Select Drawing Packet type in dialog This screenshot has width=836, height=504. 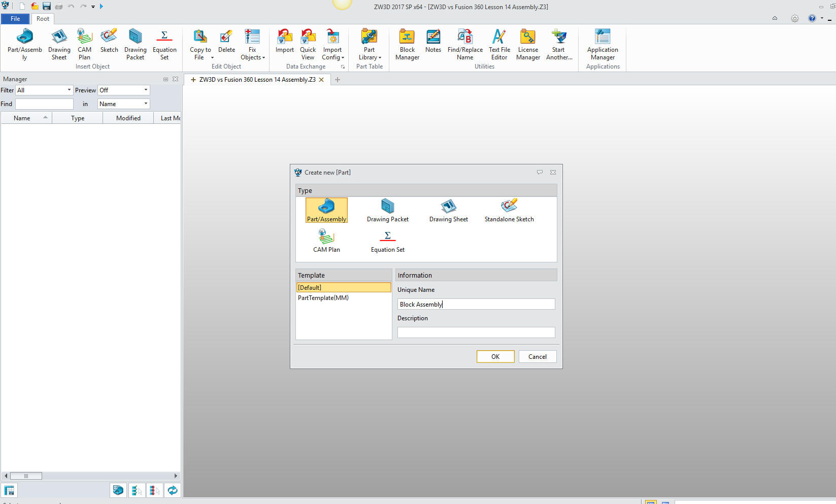point(388,210)
